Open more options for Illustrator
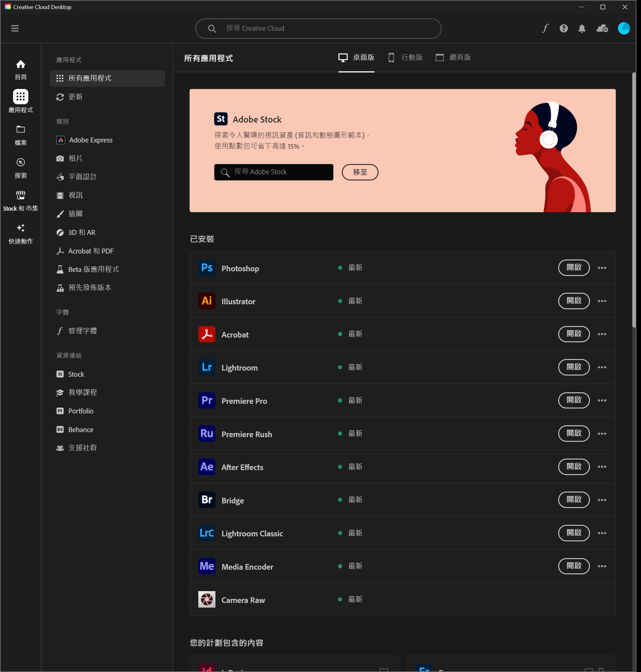Image resolution: width=641 pixels, height=672 pixels. [602, 301]
